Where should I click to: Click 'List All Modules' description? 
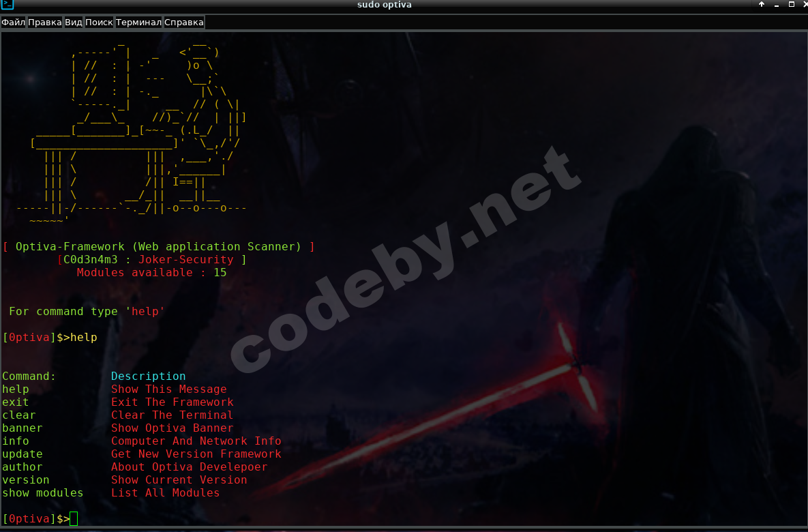(x=166, y=493)
